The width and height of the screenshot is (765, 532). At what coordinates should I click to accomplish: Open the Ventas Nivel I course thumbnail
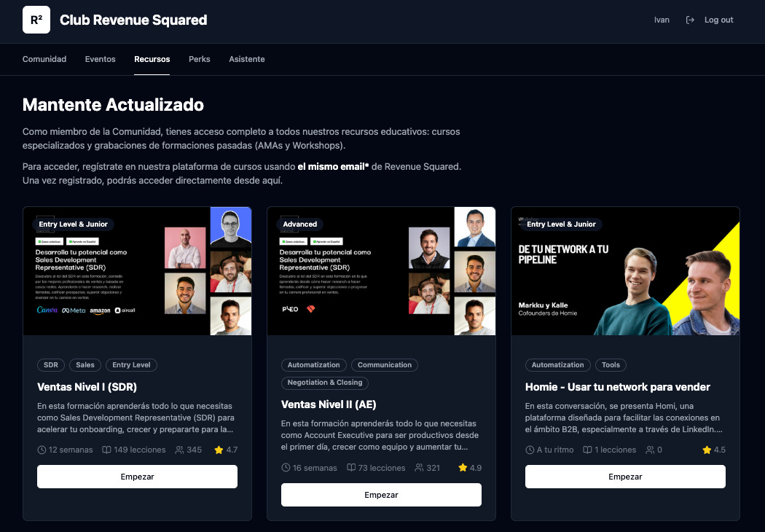coord(137,271)
